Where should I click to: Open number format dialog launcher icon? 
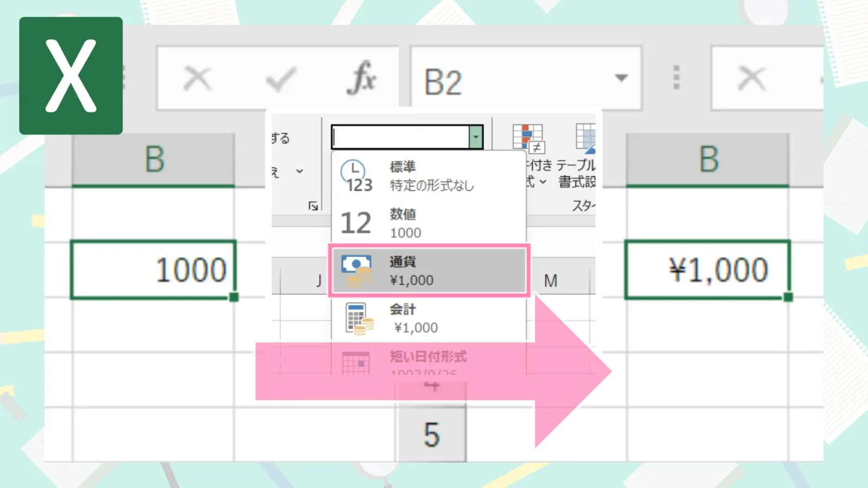pyautogui.click(x=313, y=206)
